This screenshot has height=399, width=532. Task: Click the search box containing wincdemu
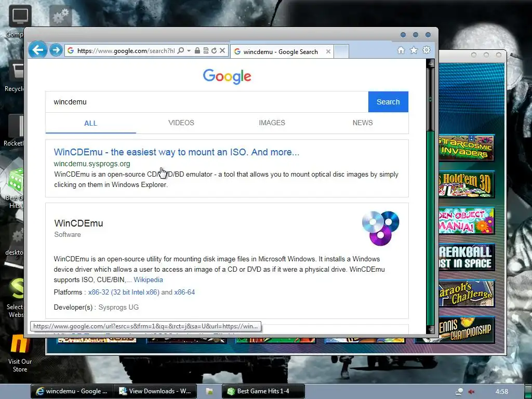coord(207,102)
